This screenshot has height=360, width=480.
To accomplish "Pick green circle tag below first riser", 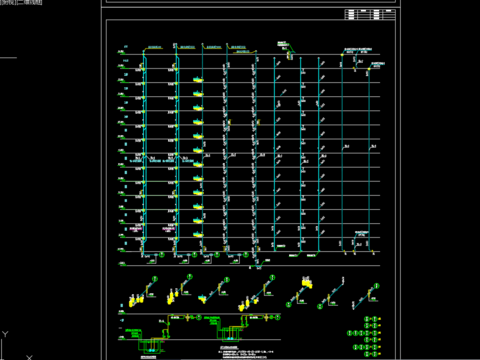I will 162,255.
